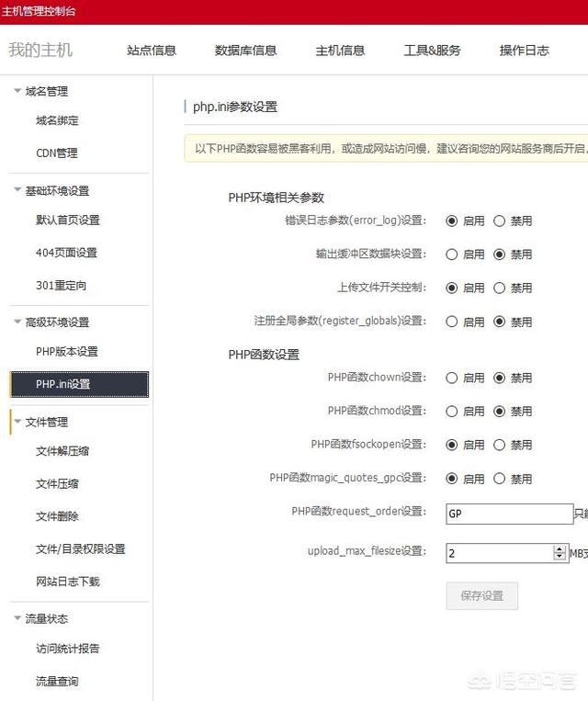Collapse the 流量状态 section arrow
This screenshot has width=588, height=701.
(x=17, y=618)
